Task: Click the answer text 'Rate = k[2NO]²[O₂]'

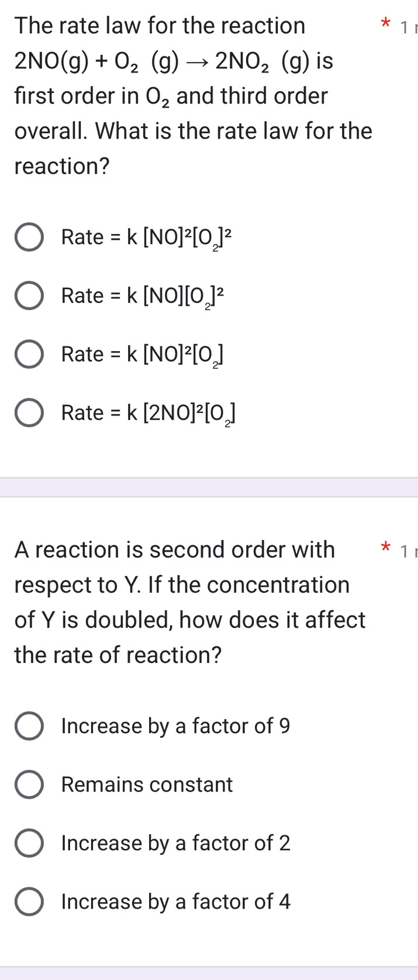Action: pyautogui.click(x=148, y=412)
